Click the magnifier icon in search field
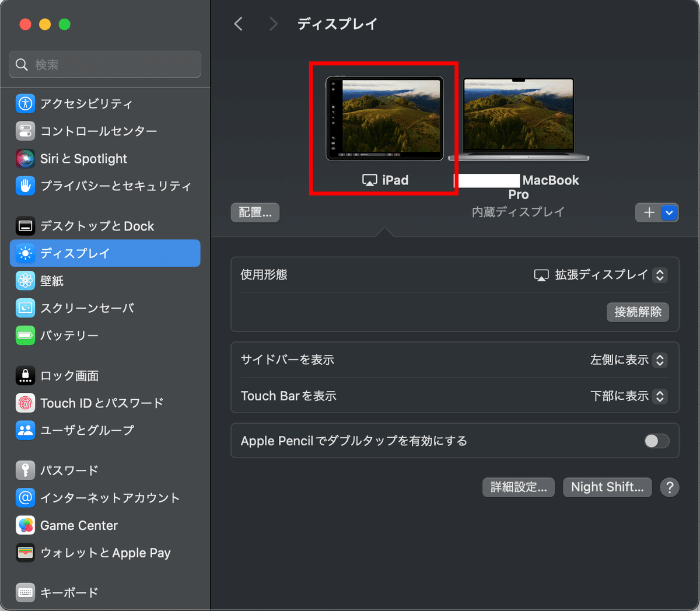 coord(22,64)
